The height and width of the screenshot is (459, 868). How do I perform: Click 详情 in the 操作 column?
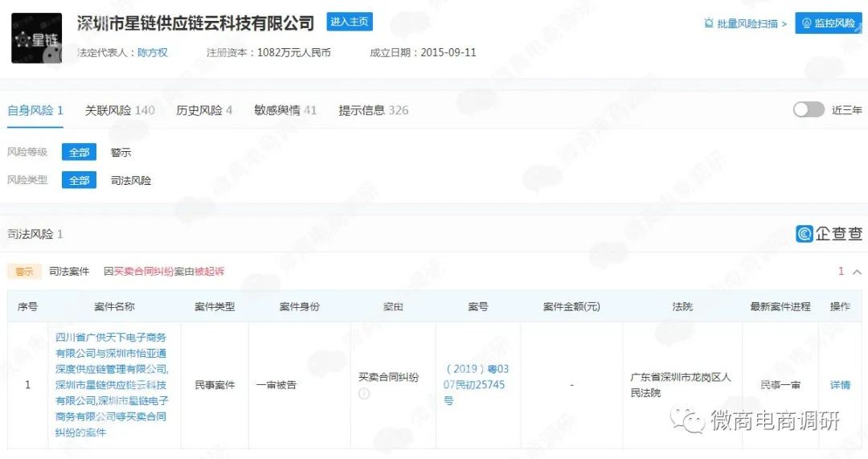pos(840,385)
